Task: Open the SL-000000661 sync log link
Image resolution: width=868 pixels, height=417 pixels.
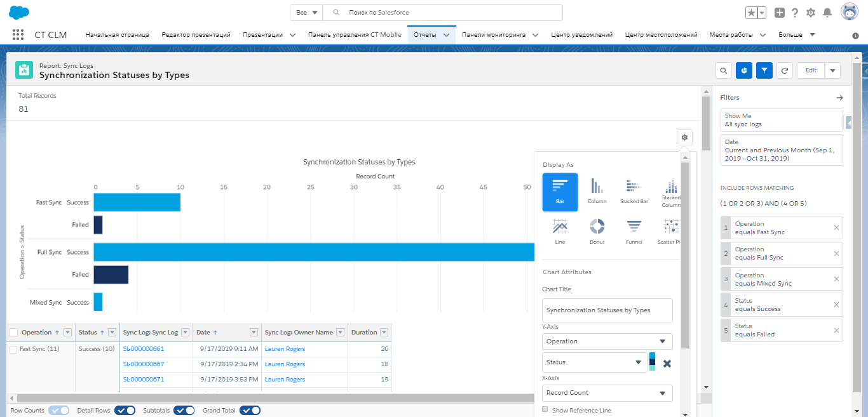Action: pos(144,349)
